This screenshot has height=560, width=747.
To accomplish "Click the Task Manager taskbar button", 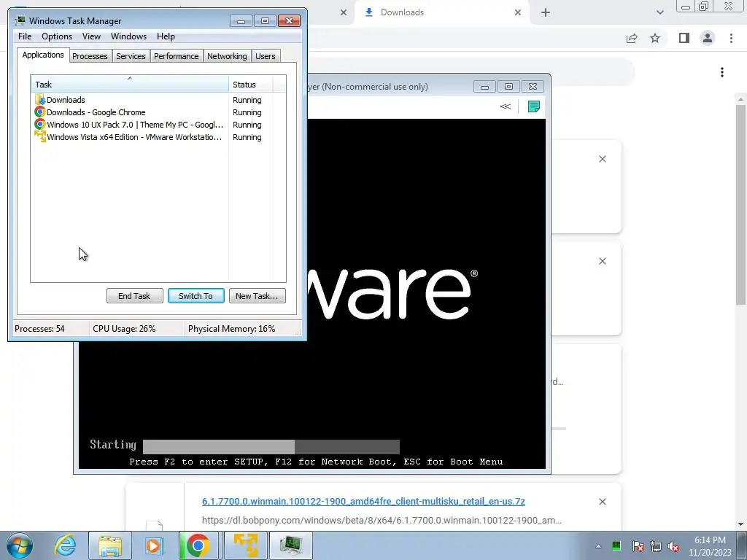I will (x=291, y=545).
